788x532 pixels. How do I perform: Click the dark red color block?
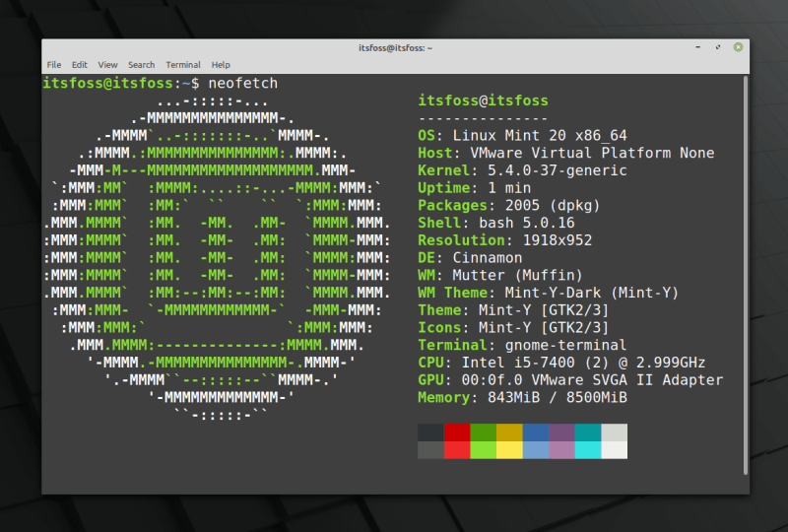click(457, 432)
